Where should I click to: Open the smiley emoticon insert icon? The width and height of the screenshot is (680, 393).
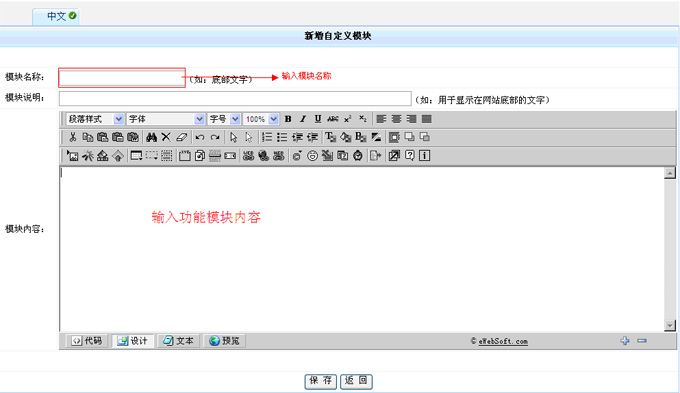[312, 156]
